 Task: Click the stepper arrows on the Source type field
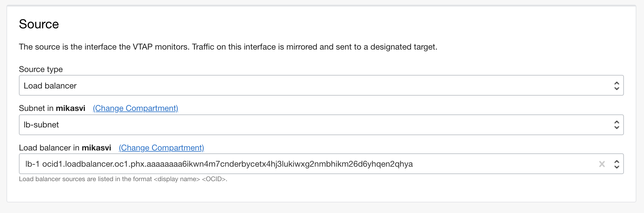tap(617, 86)
